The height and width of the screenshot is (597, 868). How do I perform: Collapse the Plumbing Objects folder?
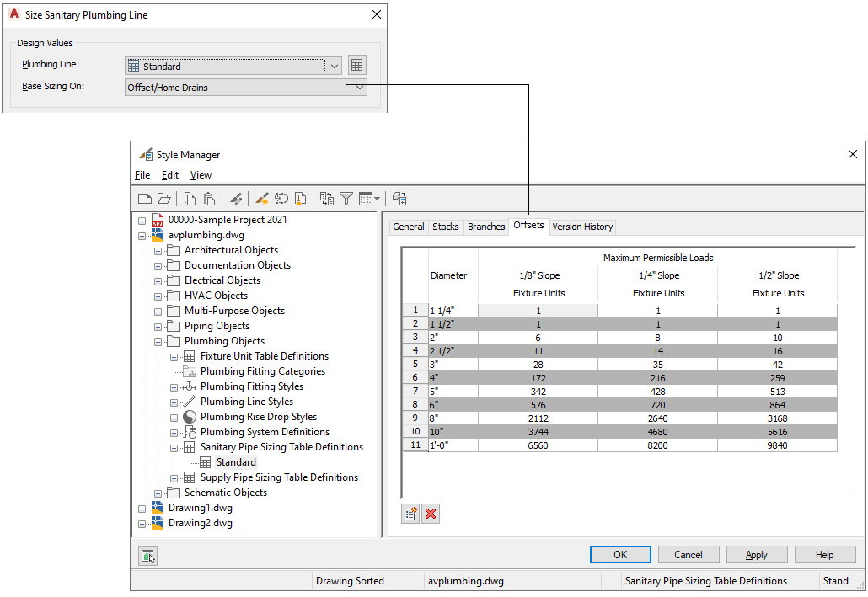pyautogui.click(x=158, y=342)
